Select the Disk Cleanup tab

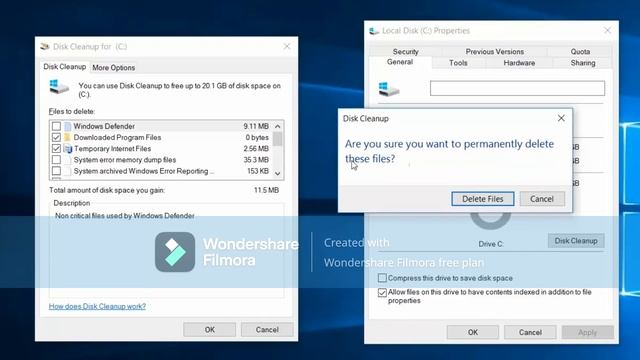pos(64,67)
